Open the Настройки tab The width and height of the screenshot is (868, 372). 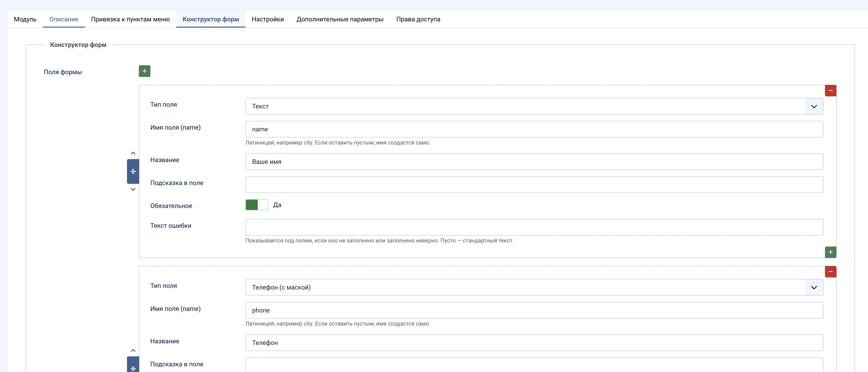tap(268, 19)
